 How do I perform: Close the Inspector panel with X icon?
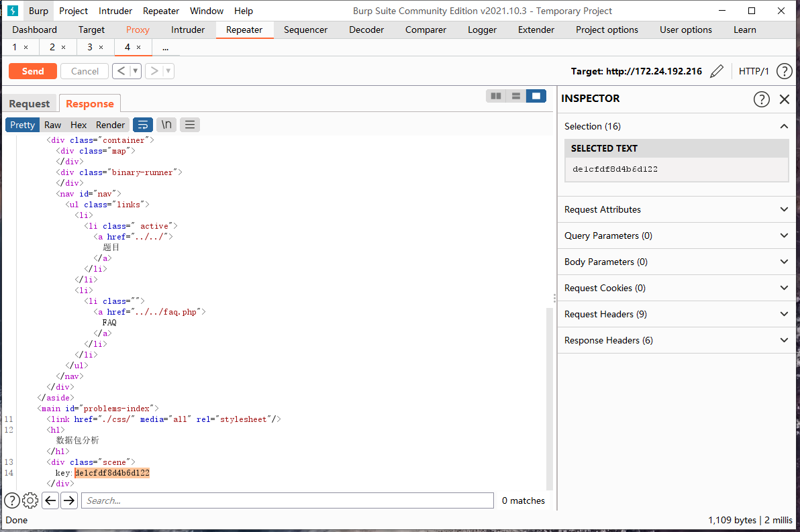click(784, 99)
